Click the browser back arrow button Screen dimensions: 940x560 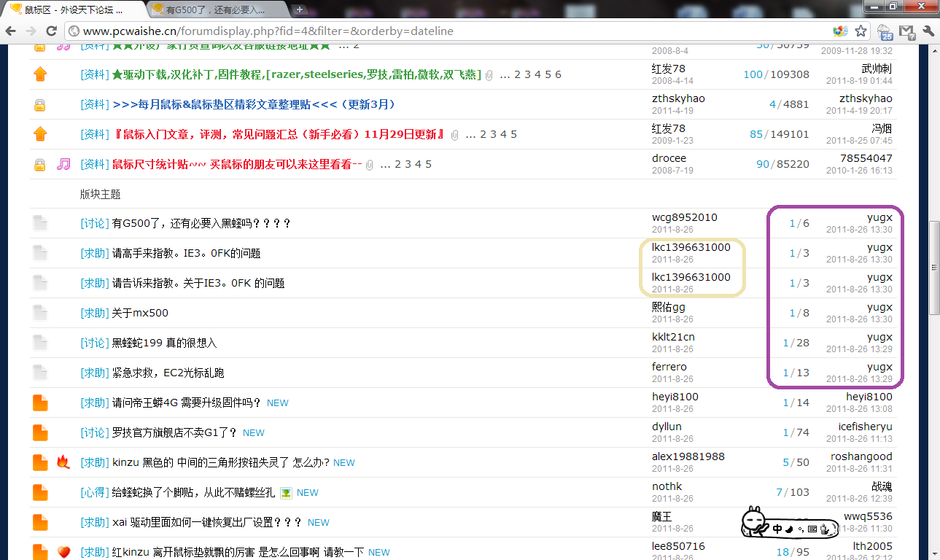[x=11, y=31]
